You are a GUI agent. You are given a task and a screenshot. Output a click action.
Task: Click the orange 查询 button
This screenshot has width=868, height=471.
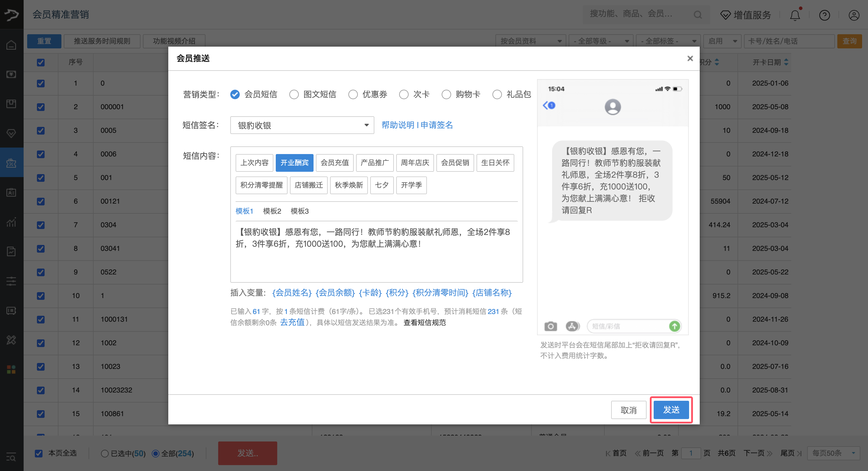tap(849, 41)
